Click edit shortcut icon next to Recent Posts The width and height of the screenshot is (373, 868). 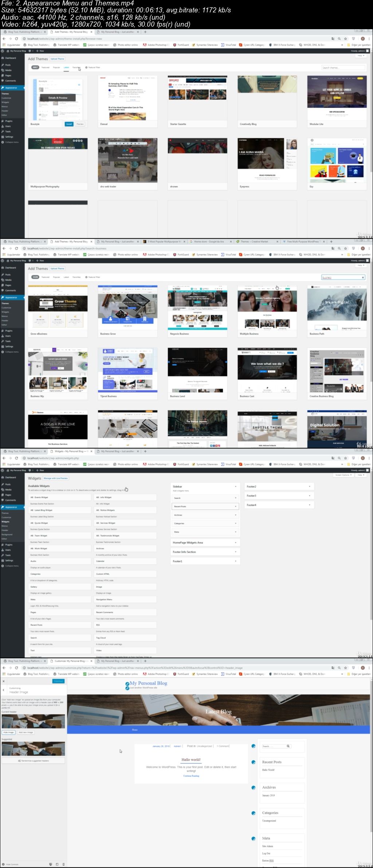coord(254,762)
